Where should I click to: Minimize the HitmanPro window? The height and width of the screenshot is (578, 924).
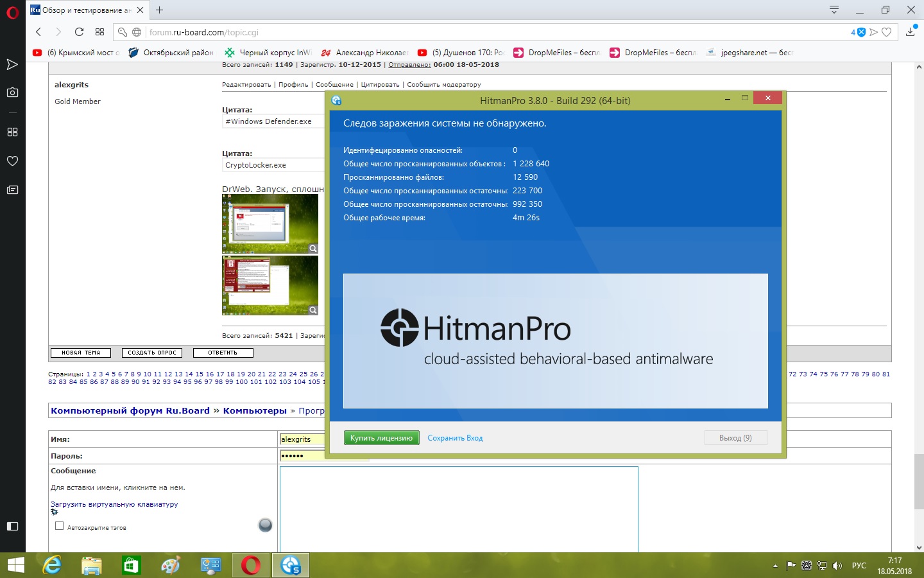pos(728,99)
